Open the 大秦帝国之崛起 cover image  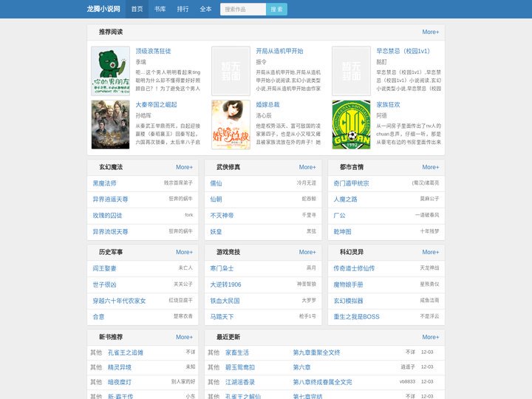click(x=110, y=125)
